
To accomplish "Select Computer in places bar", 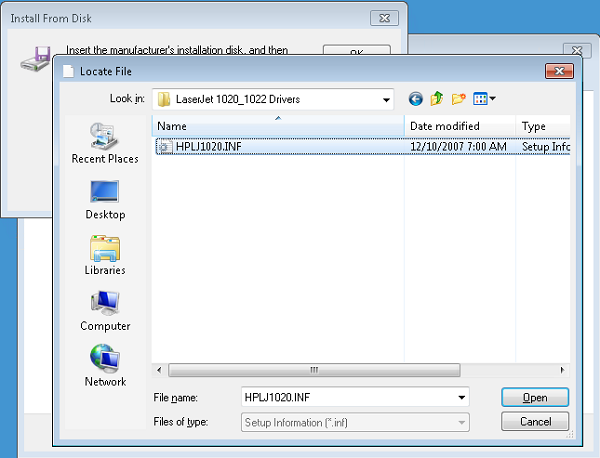I will [105, 312].
